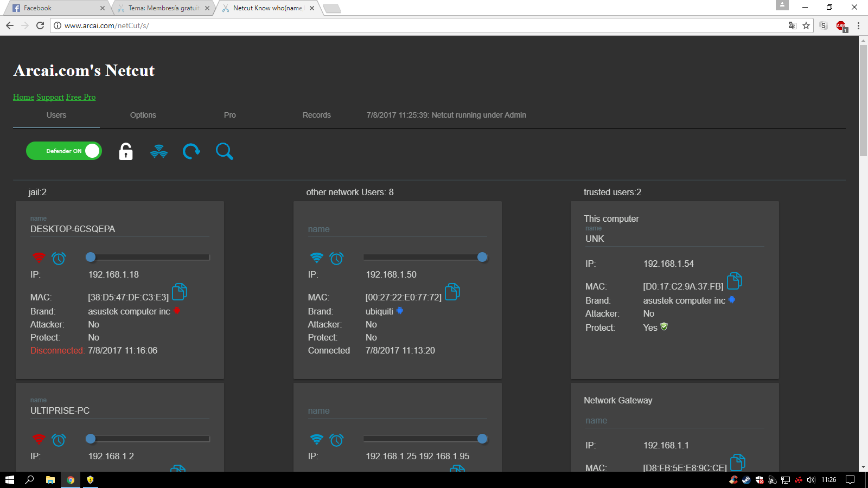868x488 pixels.
Task: Open Windows Defender from the taskbar
Action: (90, 480)
